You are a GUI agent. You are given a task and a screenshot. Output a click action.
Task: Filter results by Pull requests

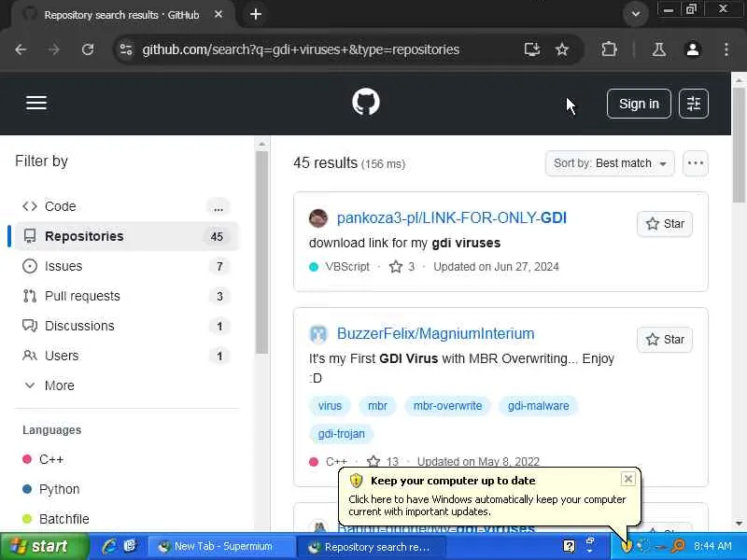pyautogui.click(x=124, y=296)
